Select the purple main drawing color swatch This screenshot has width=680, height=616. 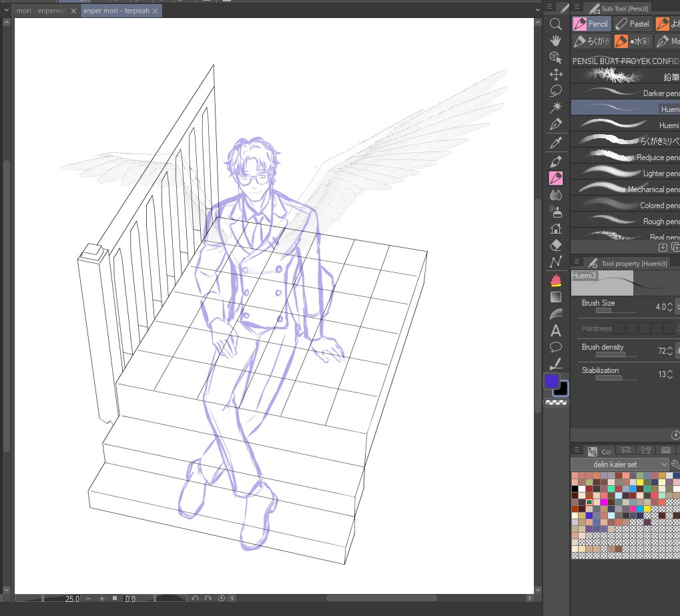pyautogui.click(x=552, y=381)
